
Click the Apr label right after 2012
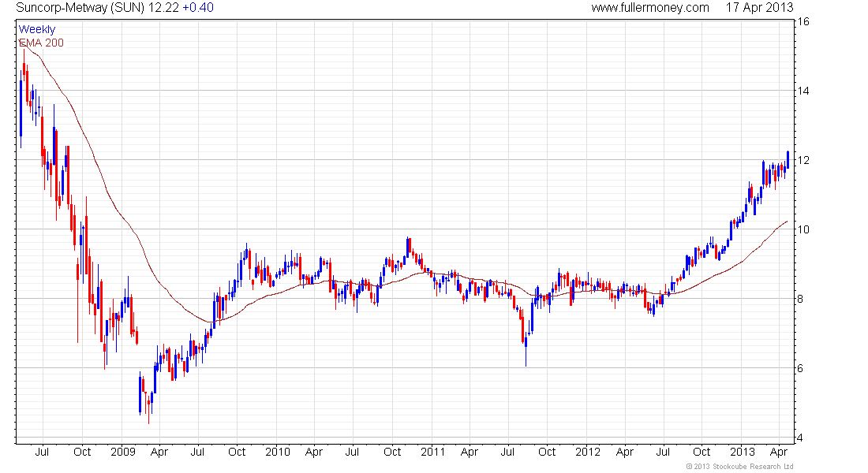[625, 453]
